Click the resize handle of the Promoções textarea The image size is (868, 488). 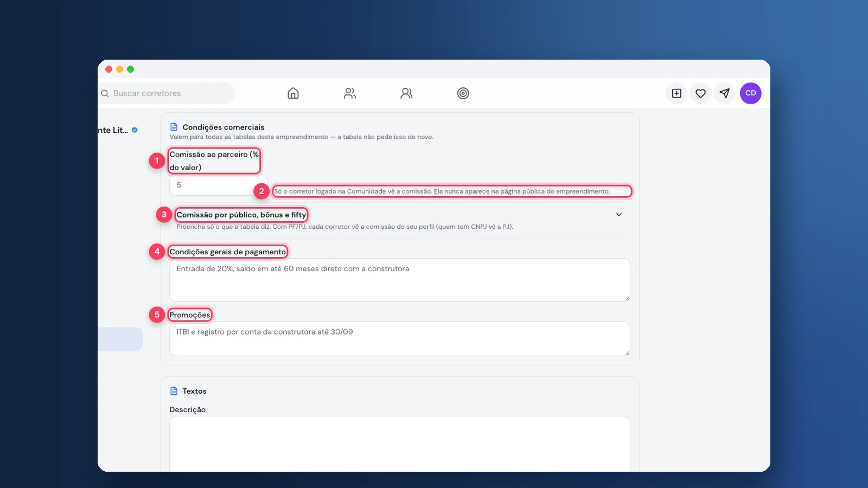point(627,353)
